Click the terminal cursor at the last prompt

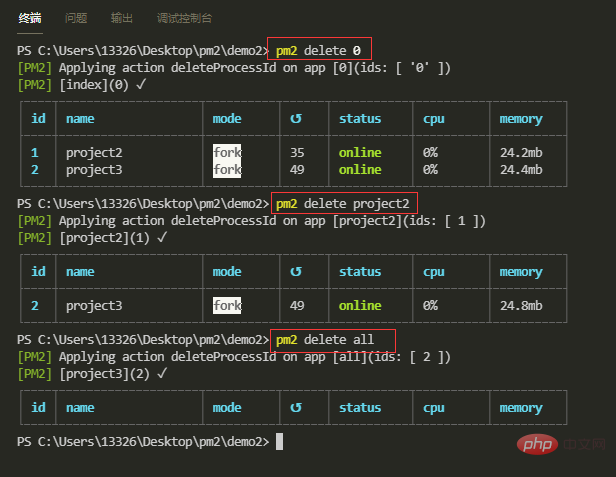pyautogui.click(x=279, y=442)
